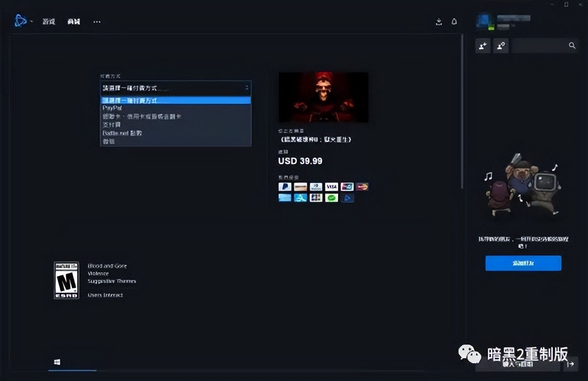Click the game title text below thumbnail
This screenshot has height=381, width=588.
(316, 140)
